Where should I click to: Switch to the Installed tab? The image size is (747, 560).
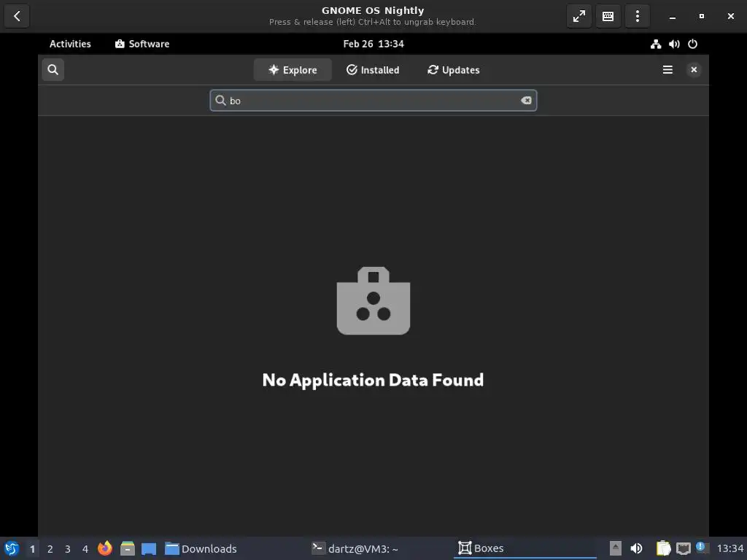pos(373,69)
